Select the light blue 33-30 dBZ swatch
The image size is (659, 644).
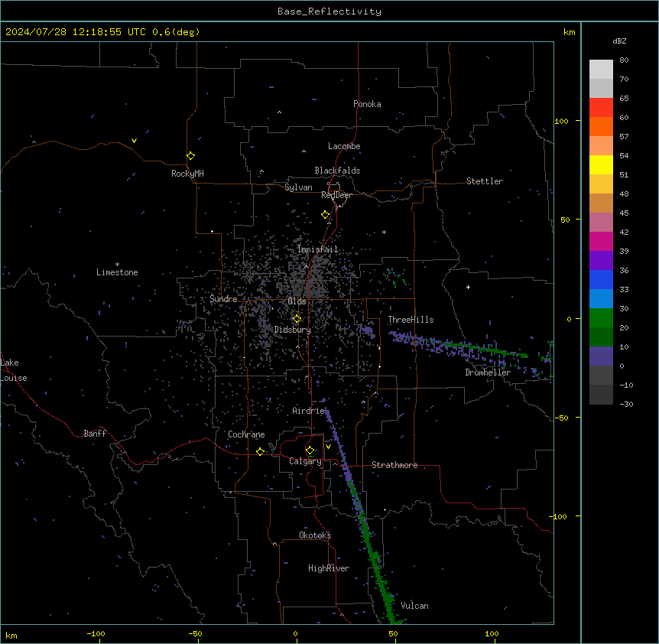tap(601, 299)
